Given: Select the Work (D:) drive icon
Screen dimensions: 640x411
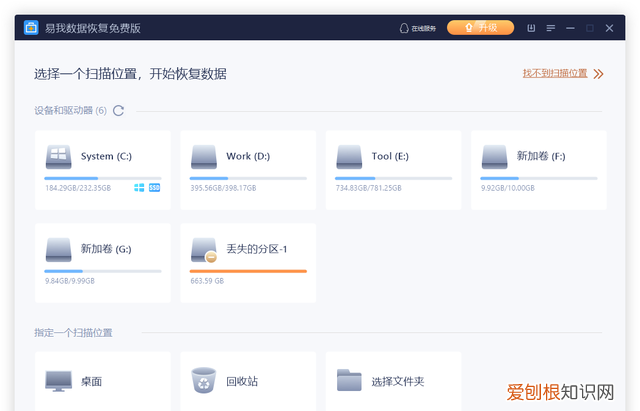Looking at the screenshot, I should [x=204, y=157].
